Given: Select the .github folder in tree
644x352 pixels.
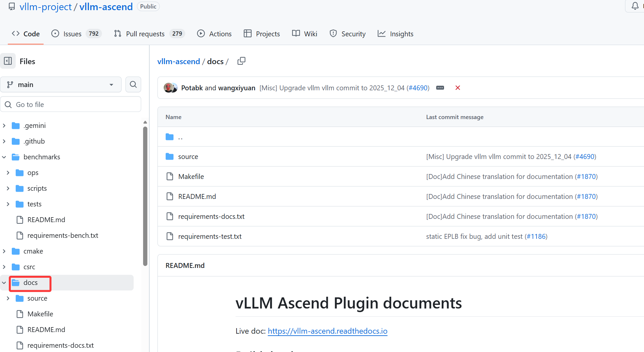Looking at the screenshot, I should point(34,141).
